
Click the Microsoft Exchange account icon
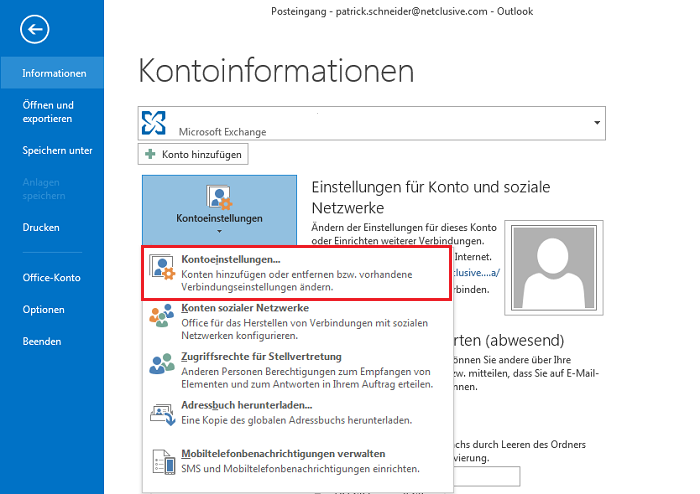click(x=154, y=123)
